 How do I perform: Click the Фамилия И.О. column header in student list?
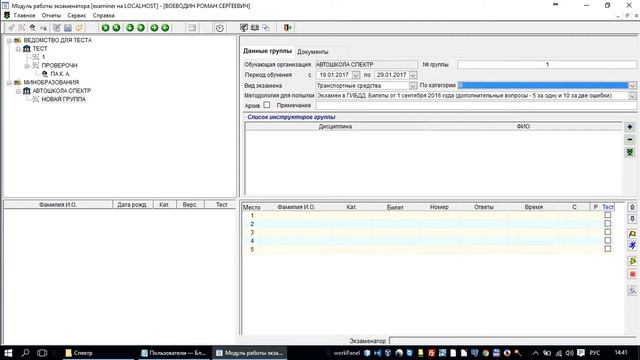pyautogui.click(x=58, y=204)
